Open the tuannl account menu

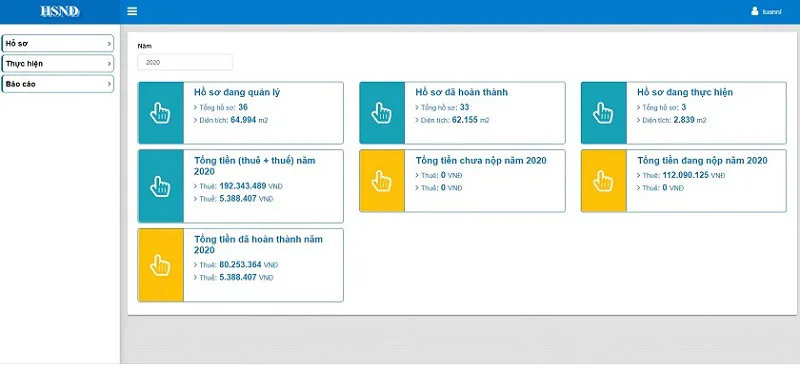[772, 12]
